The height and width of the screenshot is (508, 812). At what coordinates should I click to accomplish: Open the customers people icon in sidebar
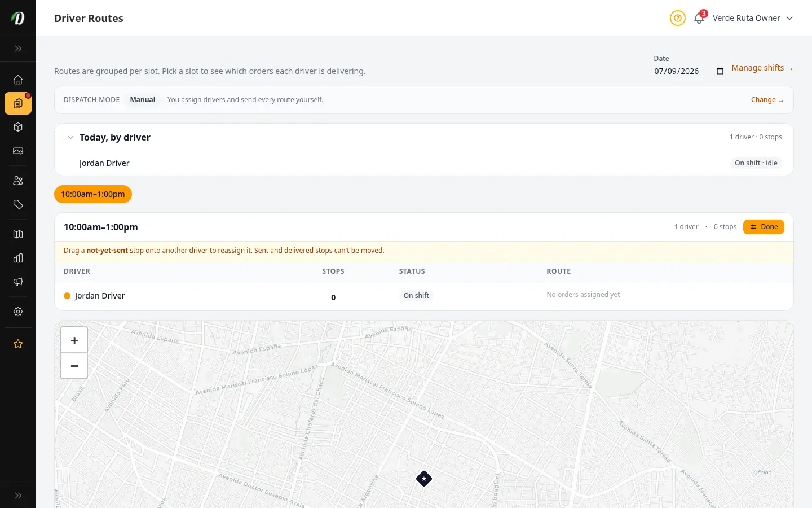(18, 181)
